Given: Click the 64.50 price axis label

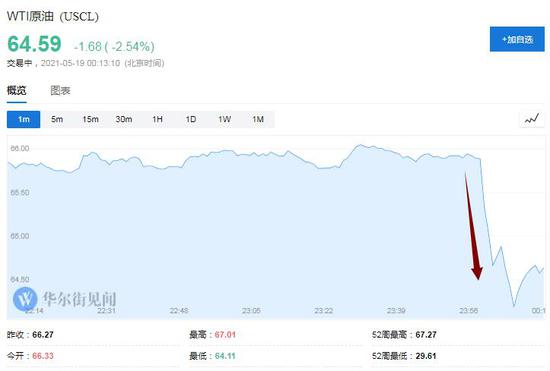Looking at the screenshot, I should [x=20, y=279].
